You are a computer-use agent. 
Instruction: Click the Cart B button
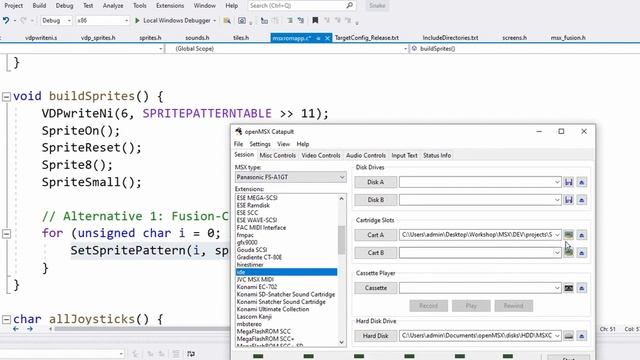[x=376, y=253]
